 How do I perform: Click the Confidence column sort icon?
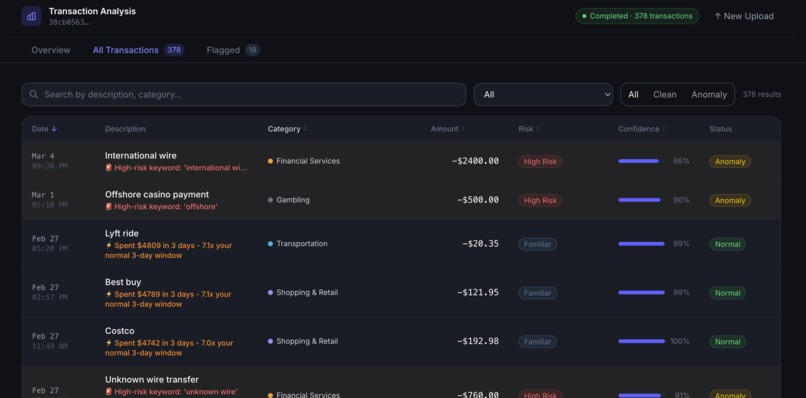pos(664,129)
